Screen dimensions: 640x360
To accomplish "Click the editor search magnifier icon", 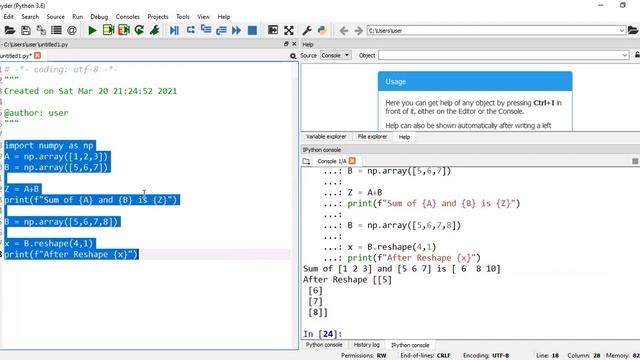I will click(x=293, y=56).
